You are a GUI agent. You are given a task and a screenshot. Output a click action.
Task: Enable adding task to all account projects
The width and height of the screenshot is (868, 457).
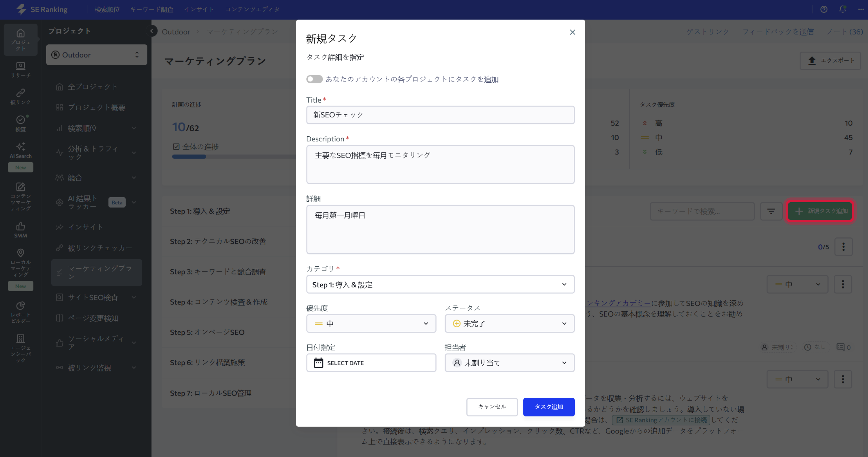314,79
